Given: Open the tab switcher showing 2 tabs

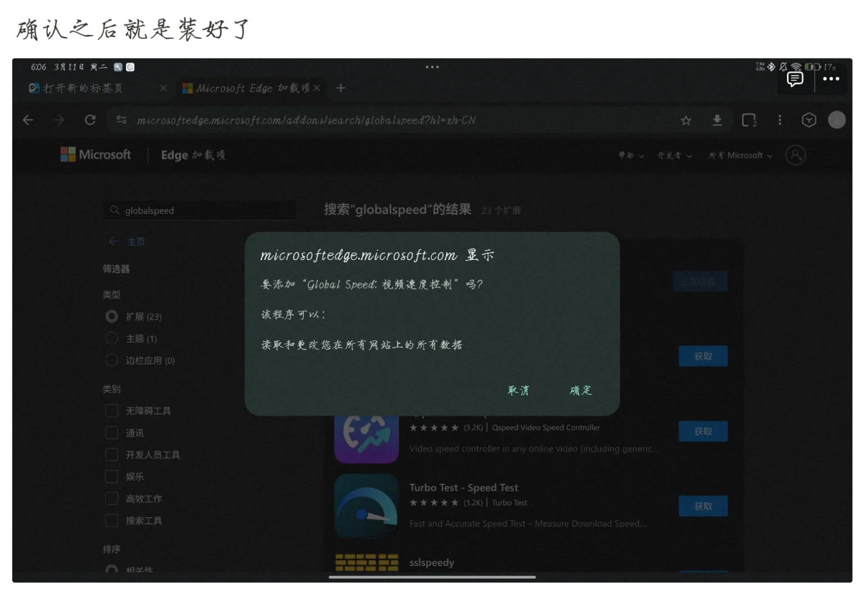Looking at the screenshot, I should [749, 120].
